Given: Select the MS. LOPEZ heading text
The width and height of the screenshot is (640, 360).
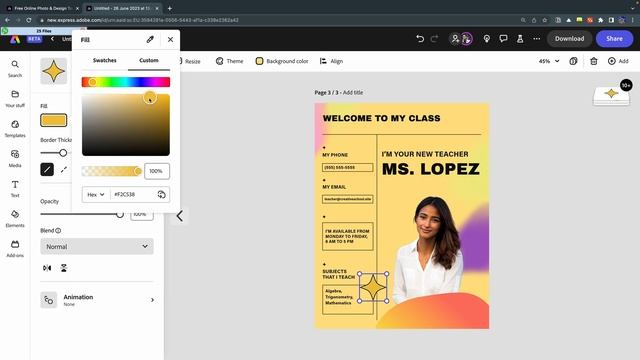Looking at the screenshot, I should pyautogui.click(x=431, y=169).
